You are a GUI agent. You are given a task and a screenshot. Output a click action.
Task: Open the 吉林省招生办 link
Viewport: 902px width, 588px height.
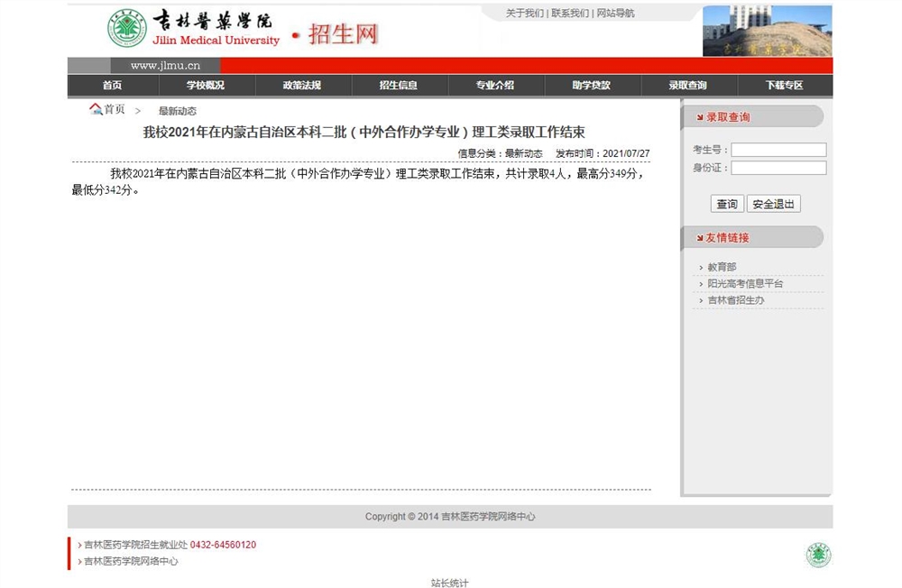pyautogui.click(x=736, y=300)
